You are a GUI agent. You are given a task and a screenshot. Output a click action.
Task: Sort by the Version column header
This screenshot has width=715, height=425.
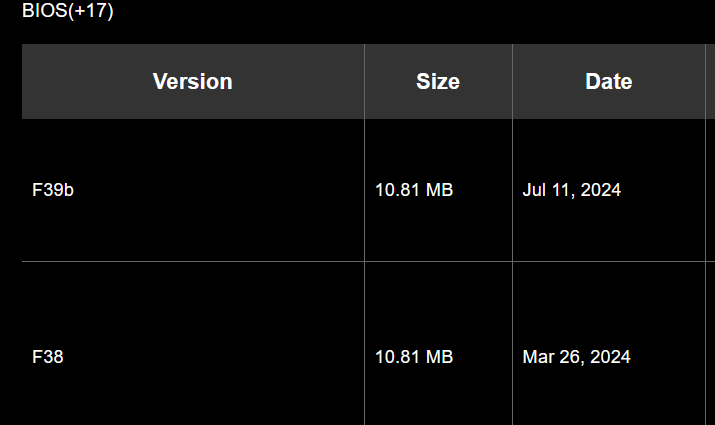click(192, 82)
